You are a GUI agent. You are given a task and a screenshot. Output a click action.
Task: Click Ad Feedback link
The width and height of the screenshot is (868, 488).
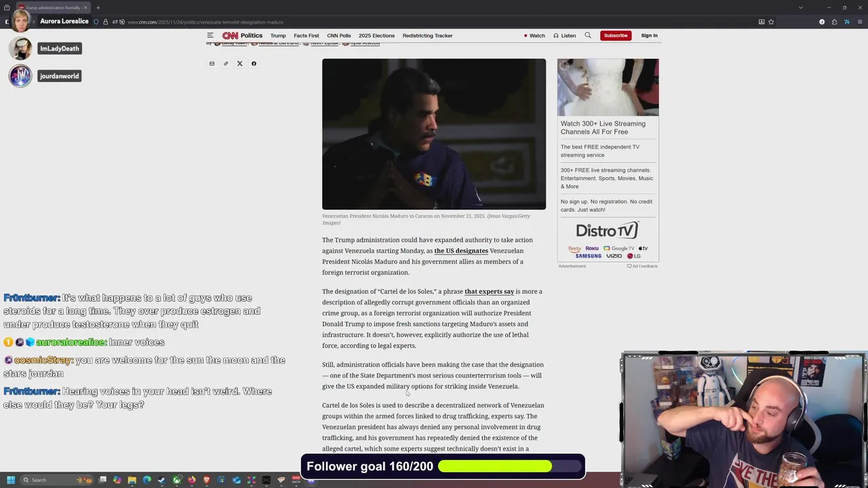pos(642,266)
